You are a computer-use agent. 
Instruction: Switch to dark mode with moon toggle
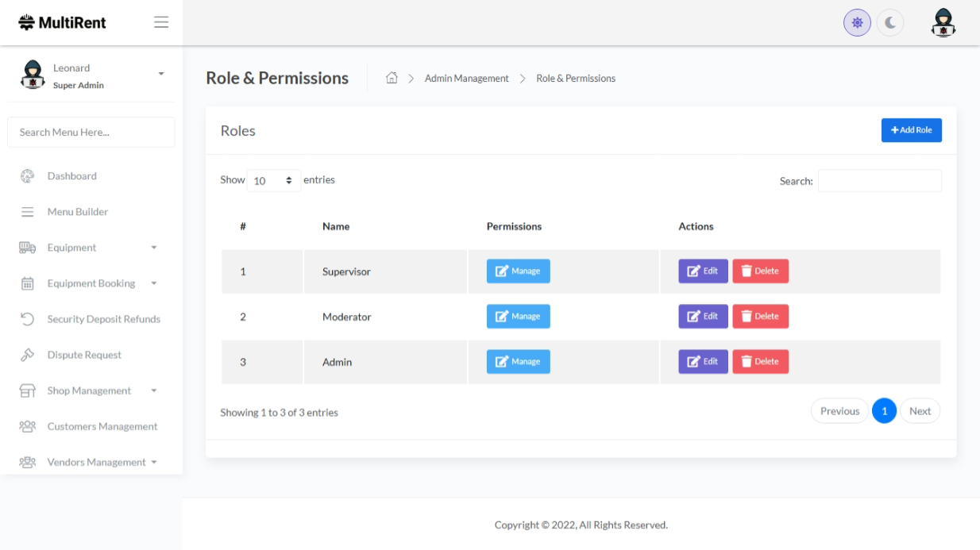[890, 23]
